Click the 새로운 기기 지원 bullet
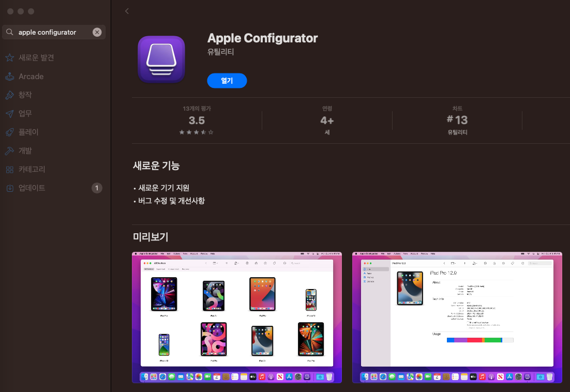The width and height of the screenshot is (570, 392). (163, 188)
